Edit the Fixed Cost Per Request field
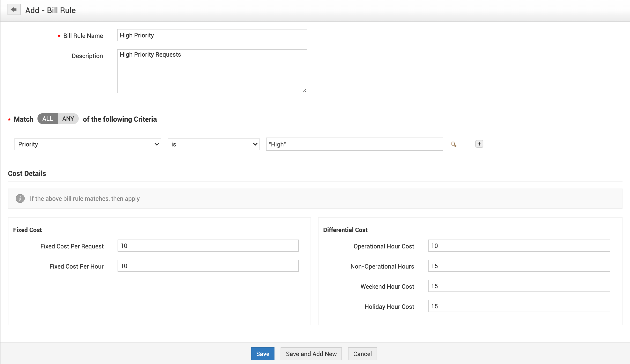 (208, 246)
